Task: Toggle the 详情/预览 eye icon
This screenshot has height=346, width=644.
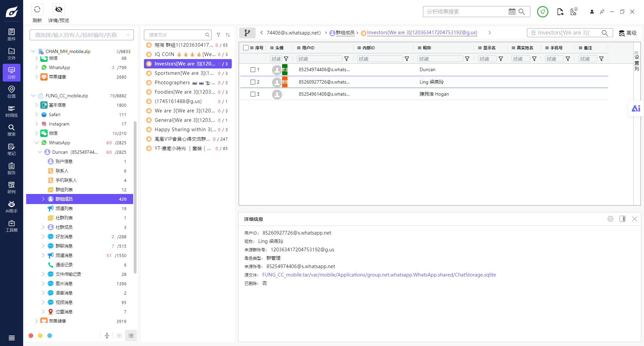Action: click(59, 9)
